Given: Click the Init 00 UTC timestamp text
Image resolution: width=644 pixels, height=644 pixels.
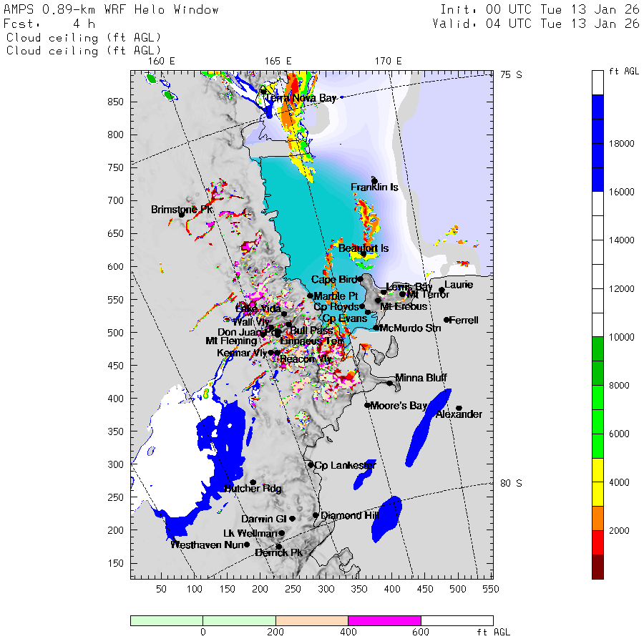Looking at the screenshot, I should [x=540, y=9].
